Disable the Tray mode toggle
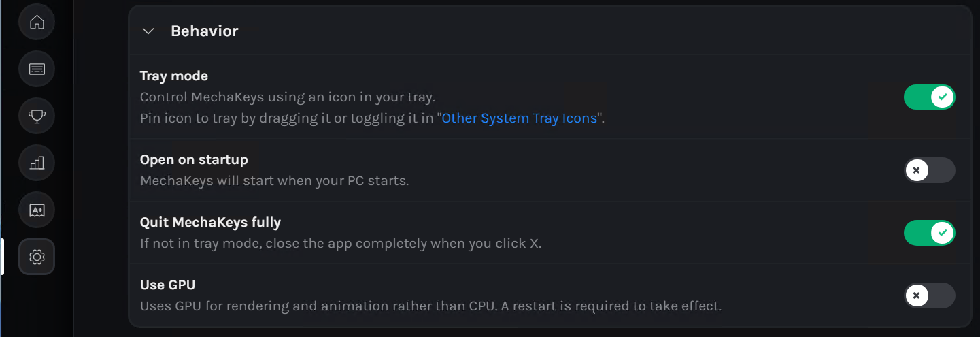The height and width of the screenshot is (337, 980). [x=929, y=97]
